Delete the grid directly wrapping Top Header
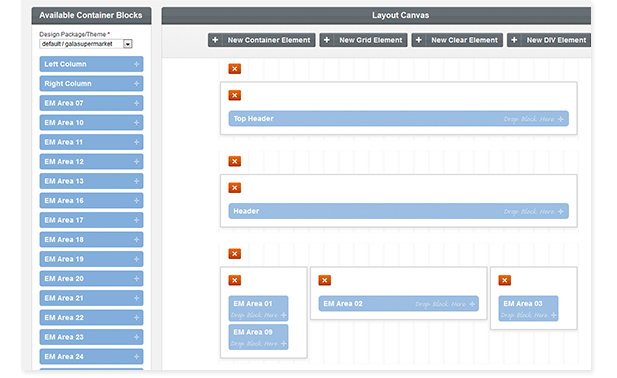 [x=235, y=95]
